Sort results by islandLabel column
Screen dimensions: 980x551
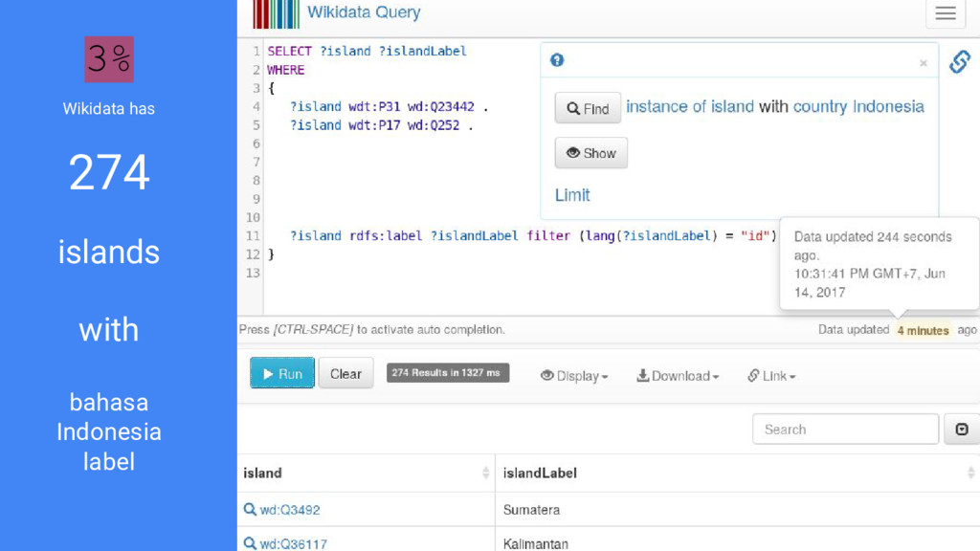(738, 473)
